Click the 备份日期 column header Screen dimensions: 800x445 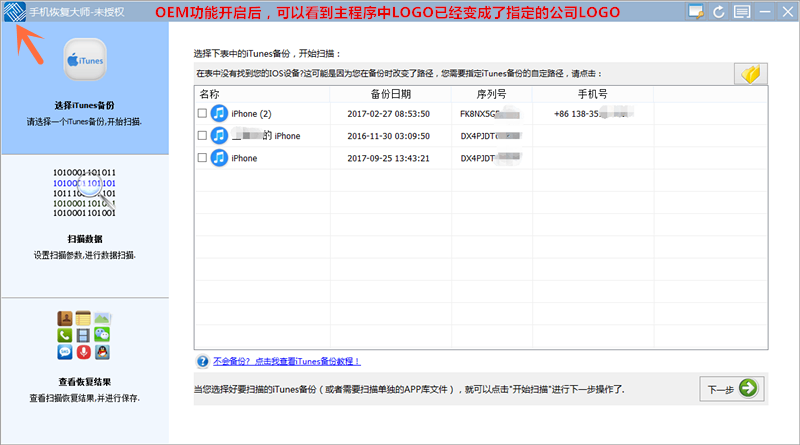(x=390, y=94)
